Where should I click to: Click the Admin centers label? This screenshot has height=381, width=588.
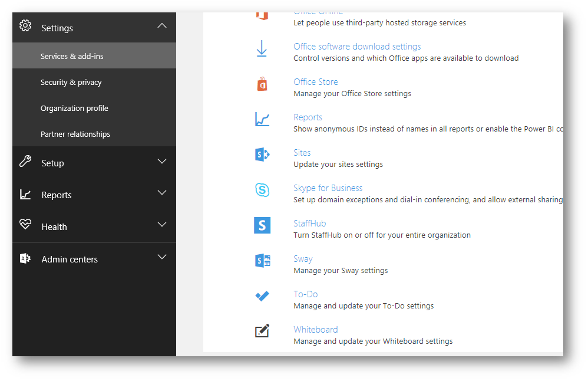(70, 260)
